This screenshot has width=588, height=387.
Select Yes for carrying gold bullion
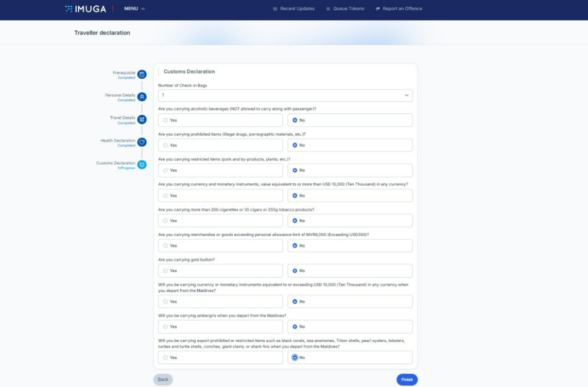(165, 271)
